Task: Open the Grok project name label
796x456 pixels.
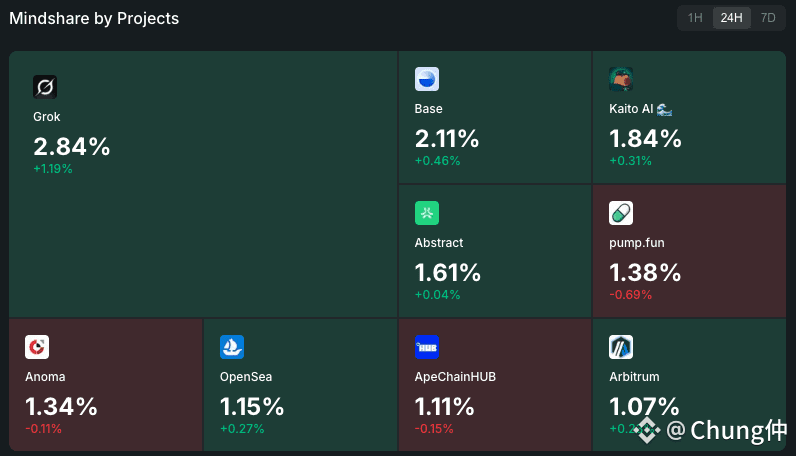Action: pos(47,117)
